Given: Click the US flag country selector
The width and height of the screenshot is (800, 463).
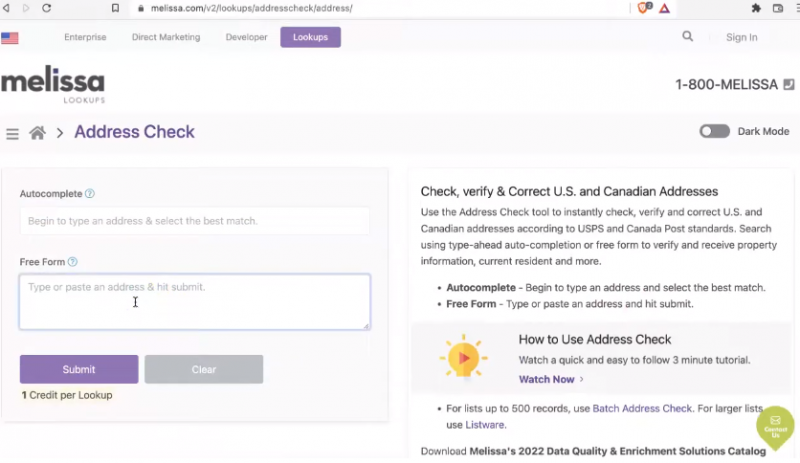Looking at the screenshot, I should tap(10, 38).
